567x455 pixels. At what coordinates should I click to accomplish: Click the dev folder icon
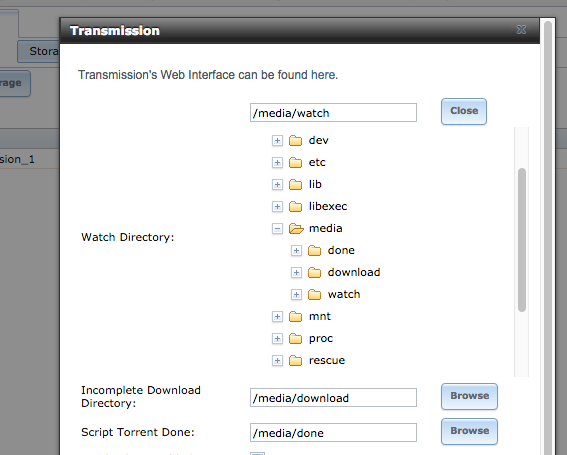[x=295, y=140]
